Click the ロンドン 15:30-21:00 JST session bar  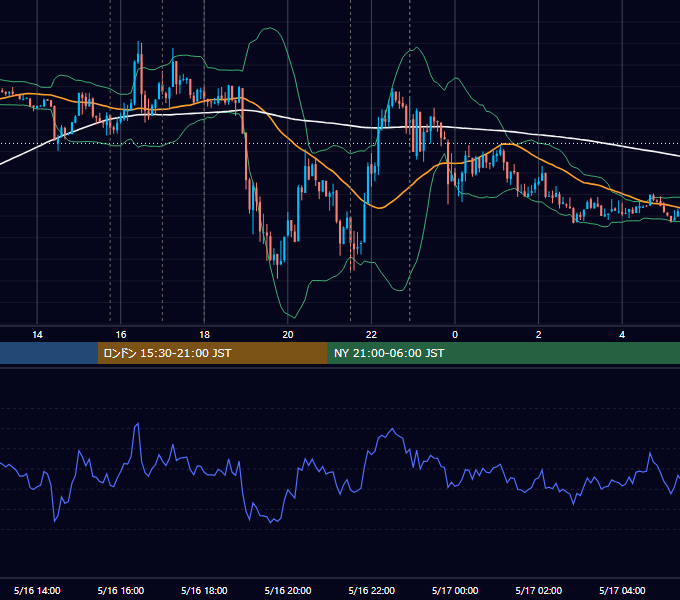pyautogui.click(x=212, y=353)
